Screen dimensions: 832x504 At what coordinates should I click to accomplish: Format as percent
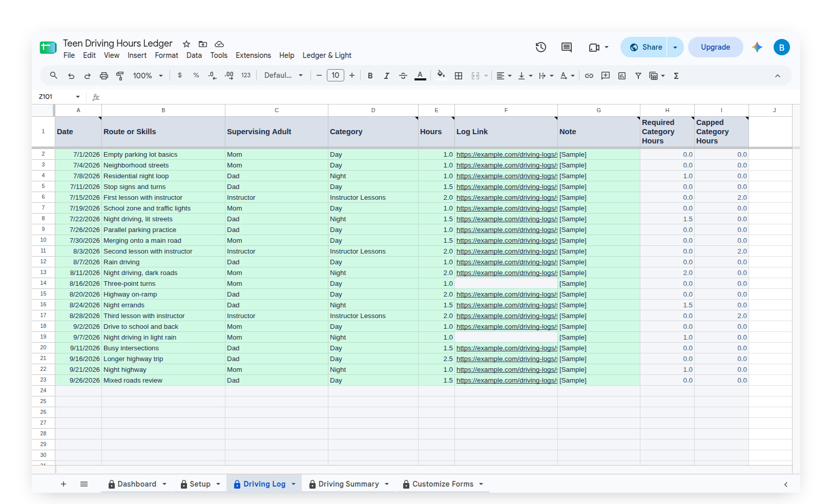click(196, 75)
